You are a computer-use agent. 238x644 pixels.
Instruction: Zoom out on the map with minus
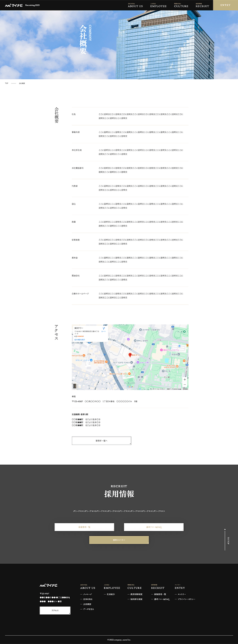(x=184, y=385)
